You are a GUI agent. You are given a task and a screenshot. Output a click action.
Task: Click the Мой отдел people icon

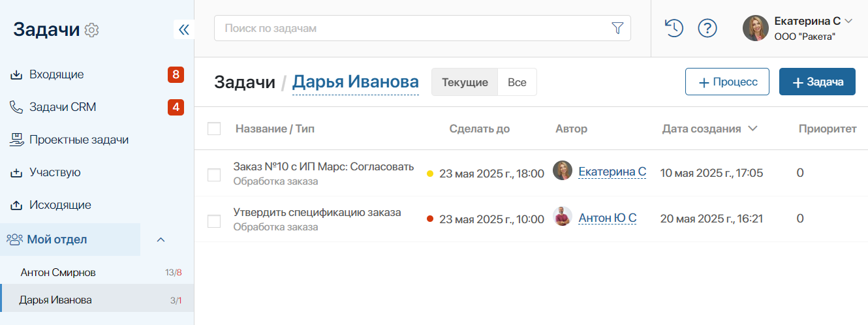(x=14, y=240)
